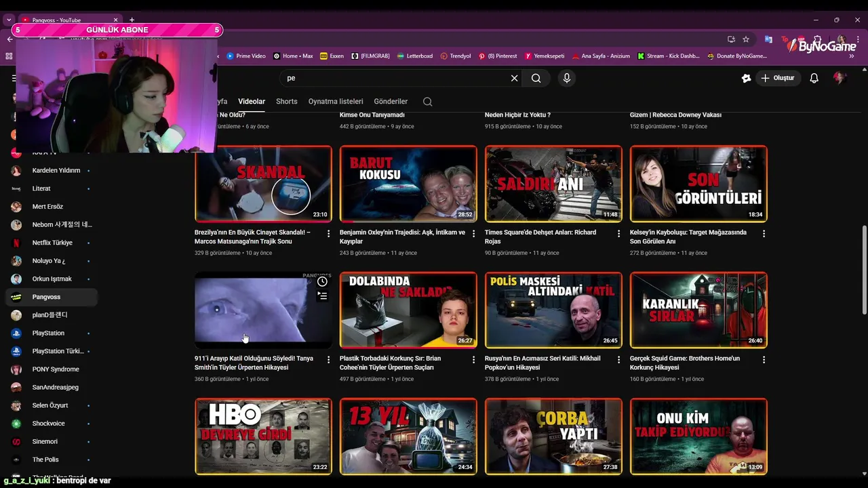Open the Gönderiler tab

click(x=391, y=102)
